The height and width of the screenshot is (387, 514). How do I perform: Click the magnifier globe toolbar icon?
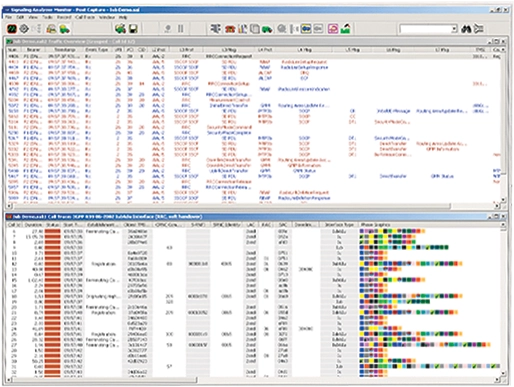coord(282,29)
